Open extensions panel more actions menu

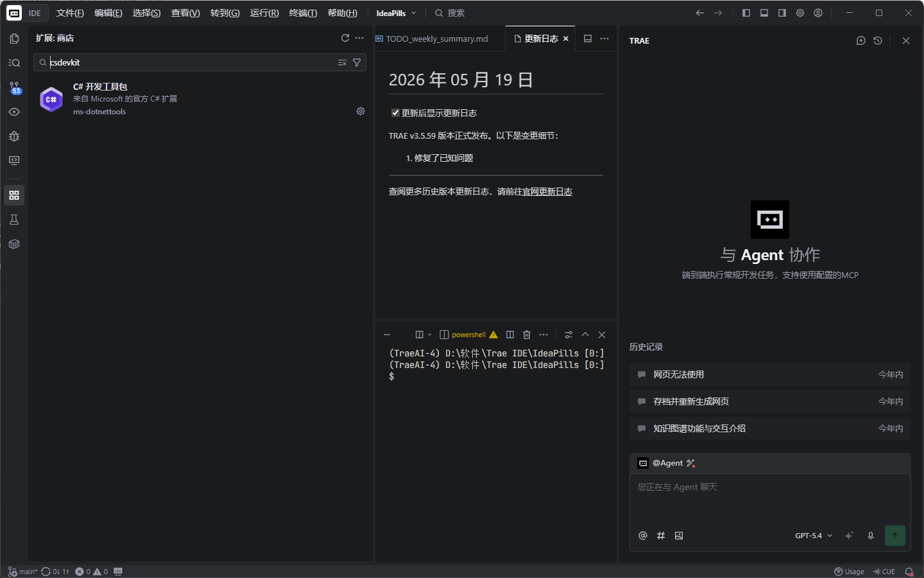359,38
